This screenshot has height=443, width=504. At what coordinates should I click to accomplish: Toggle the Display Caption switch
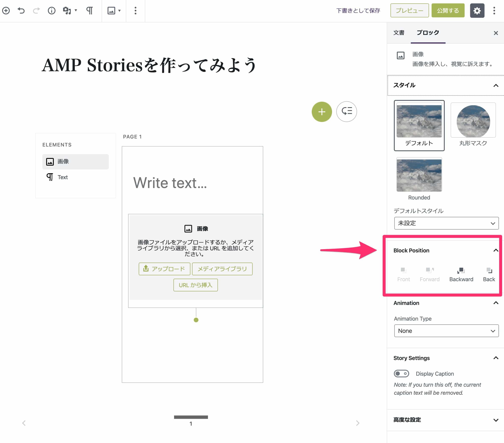(x=401, y=374)
